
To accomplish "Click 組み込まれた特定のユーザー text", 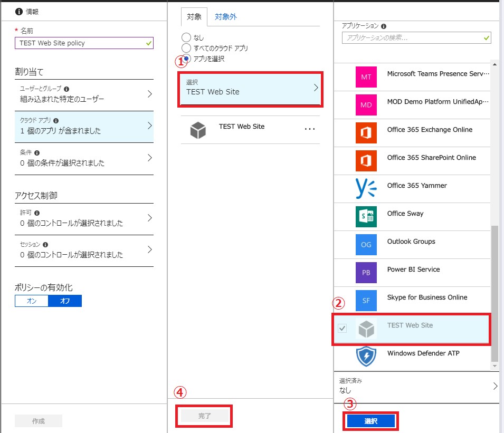I will tap(62, 99).
